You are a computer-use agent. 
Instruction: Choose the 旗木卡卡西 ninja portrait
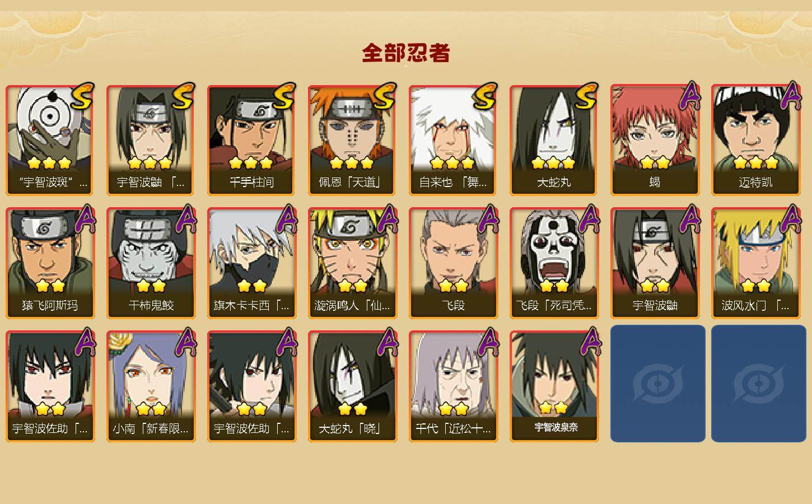pos(251,263)
